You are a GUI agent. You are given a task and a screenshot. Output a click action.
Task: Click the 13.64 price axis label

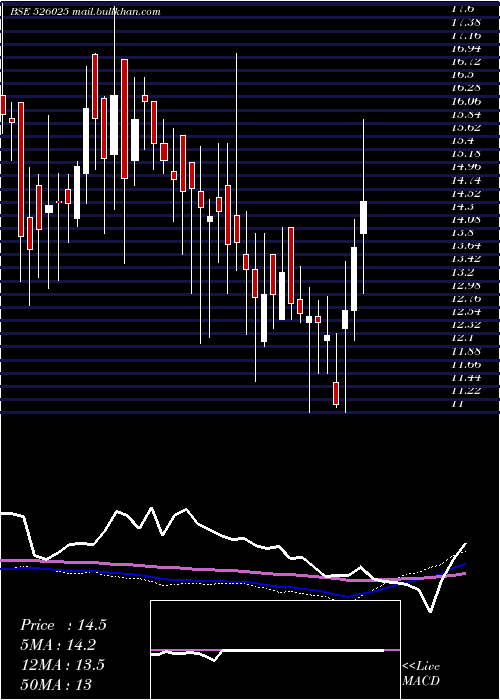pyautogui.click(x=466, y=246)
